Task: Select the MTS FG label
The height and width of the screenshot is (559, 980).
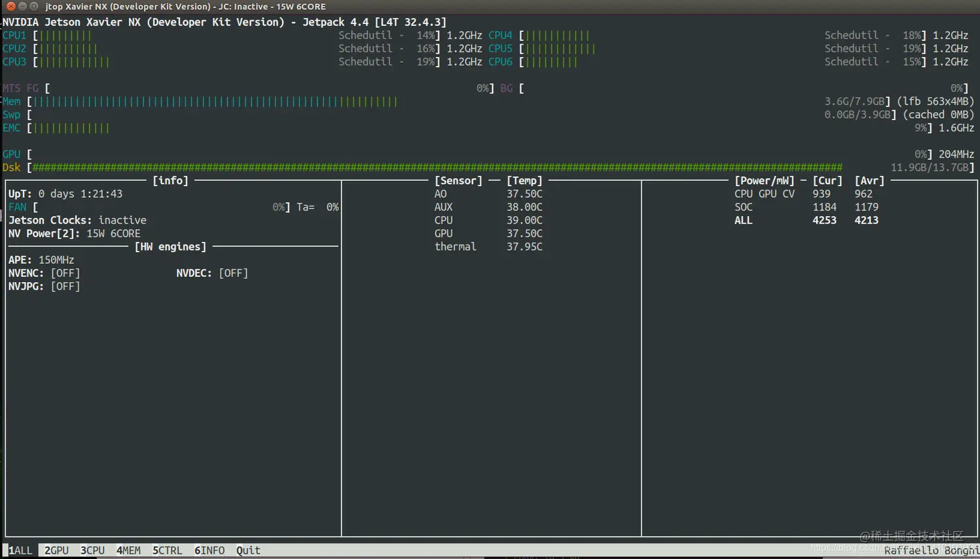Action: click(x=20, y=88)
